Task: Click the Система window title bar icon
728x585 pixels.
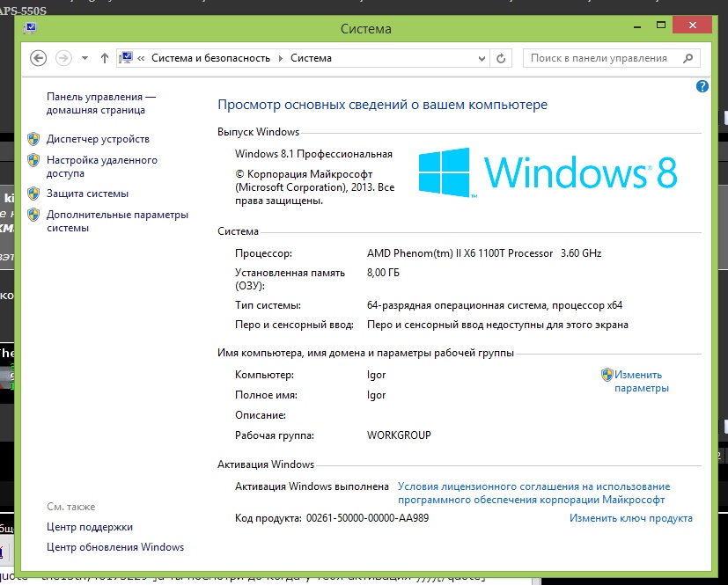Action: (x=30, y=28)
